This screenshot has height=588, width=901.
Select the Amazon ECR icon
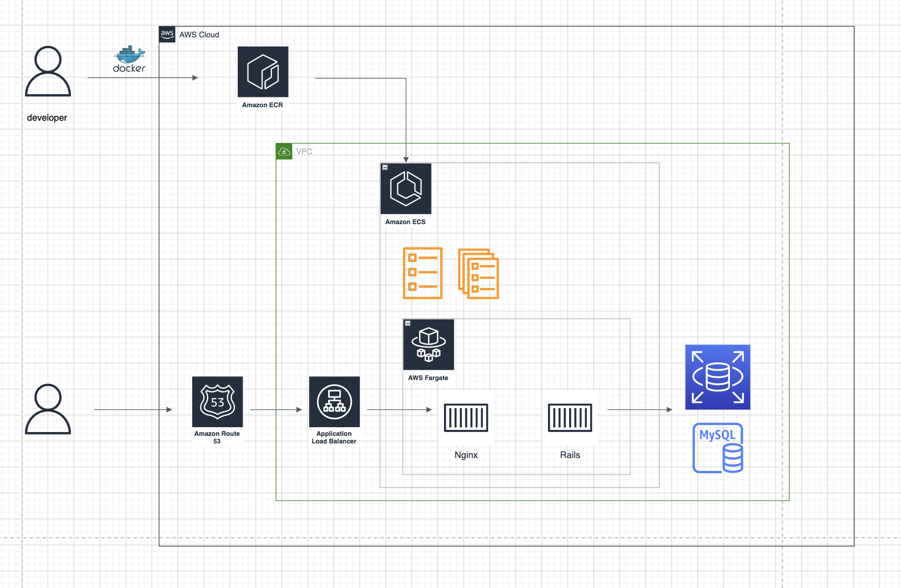pos(263,72)
